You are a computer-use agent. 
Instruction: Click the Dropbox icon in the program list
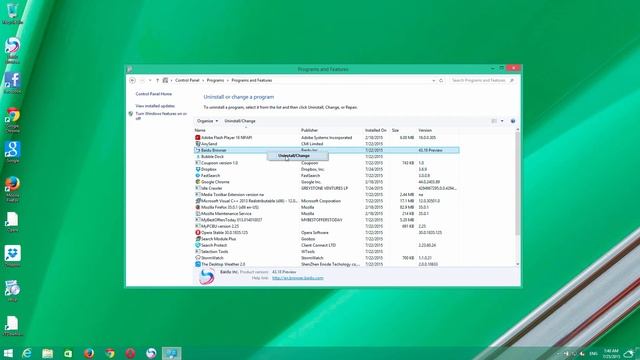point(198,169)
